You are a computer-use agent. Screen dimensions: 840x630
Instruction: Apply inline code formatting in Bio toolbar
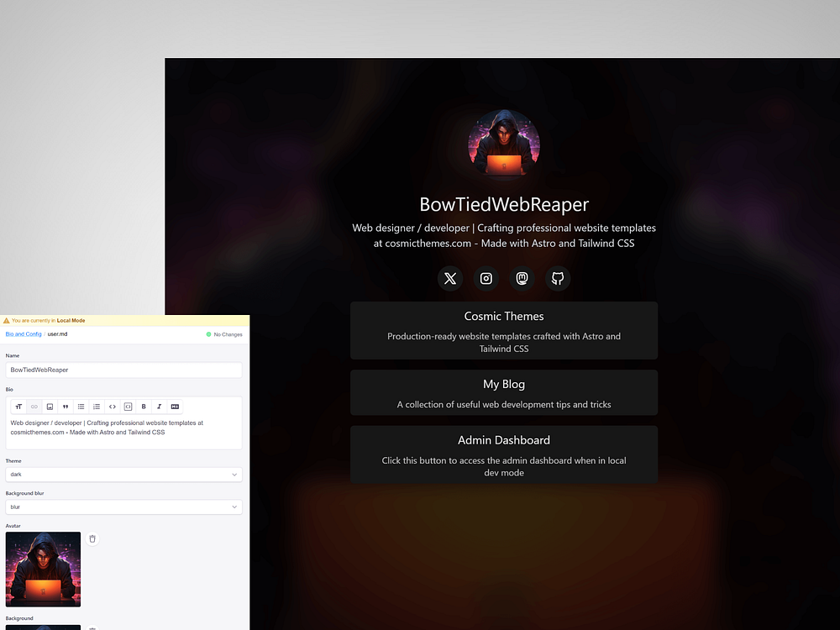pos(113,407)
